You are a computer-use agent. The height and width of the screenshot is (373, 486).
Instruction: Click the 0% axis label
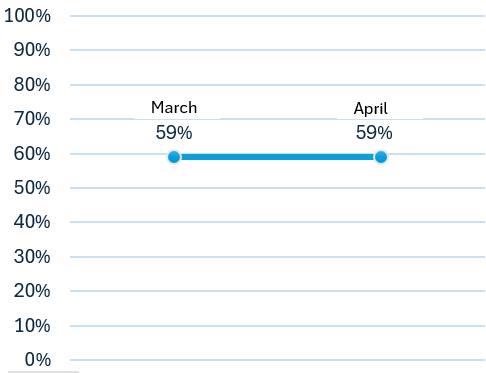(38, 360)
